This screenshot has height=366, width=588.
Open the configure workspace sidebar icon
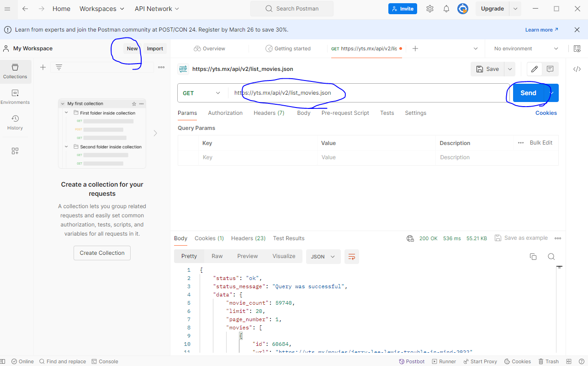pos(15,151)
